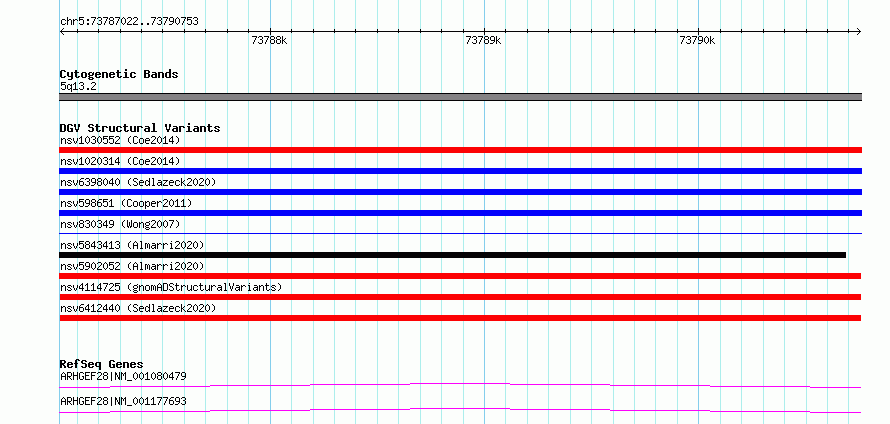890x424 pixels.
Task: Click the label nsv5902052 (Almarri2020)
Action: point(132,266)
